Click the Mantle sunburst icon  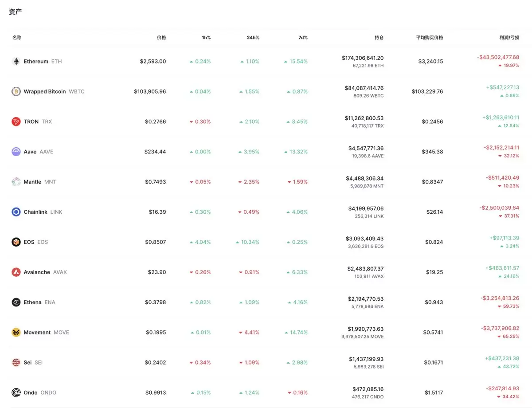(x=16, y=182)
